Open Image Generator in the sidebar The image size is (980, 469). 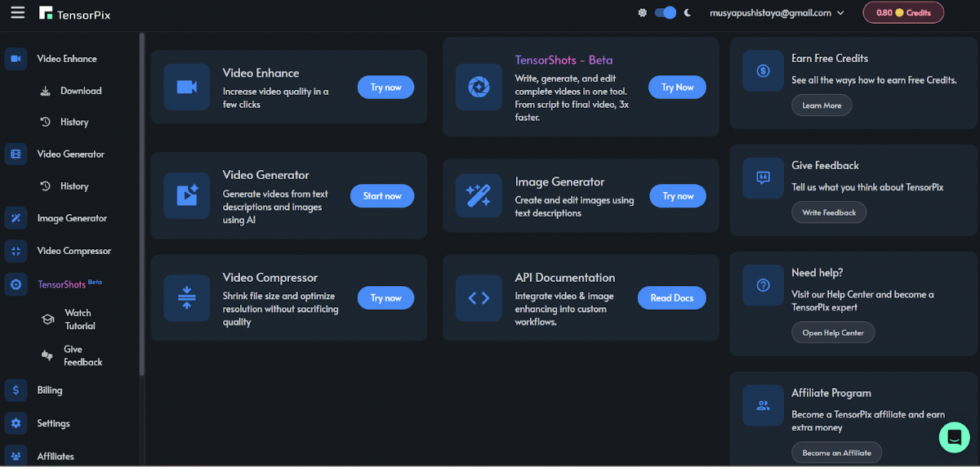[x=72, y=218]
